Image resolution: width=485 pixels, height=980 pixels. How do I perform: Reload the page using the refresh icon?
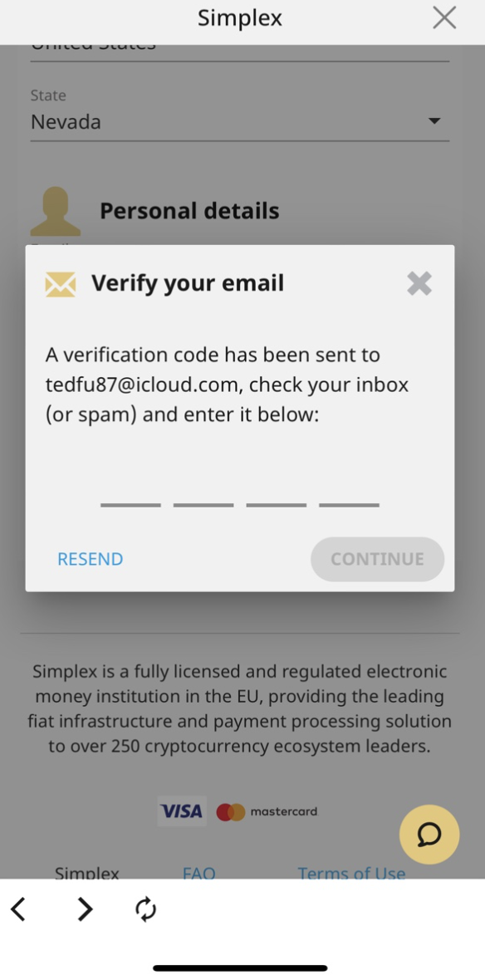click(x=145, y=909)
